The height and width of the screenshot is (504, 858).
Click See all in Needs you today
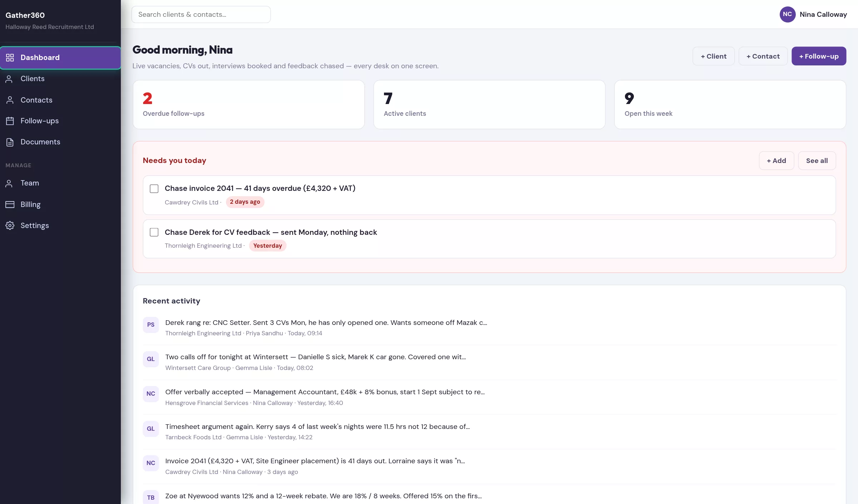point(817,161)
